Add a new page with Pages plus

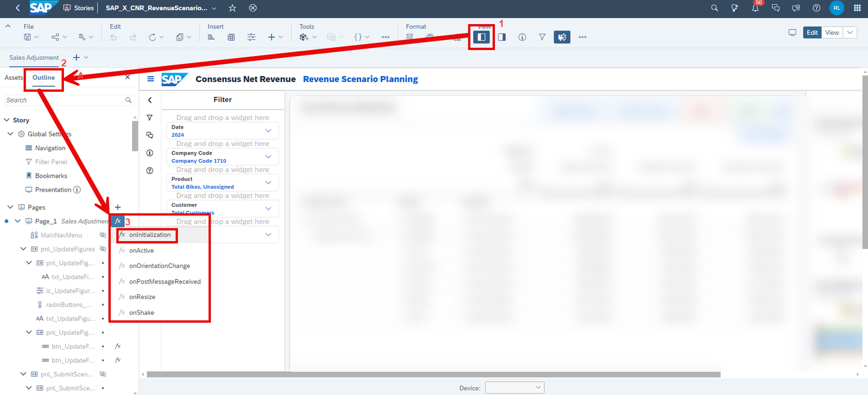(x=118, y=207)
